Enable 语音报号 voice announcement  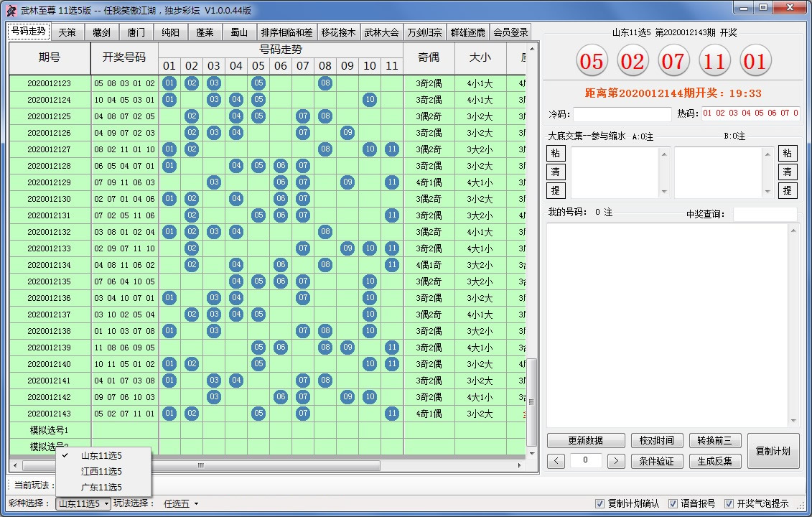(x=673, y=503)
